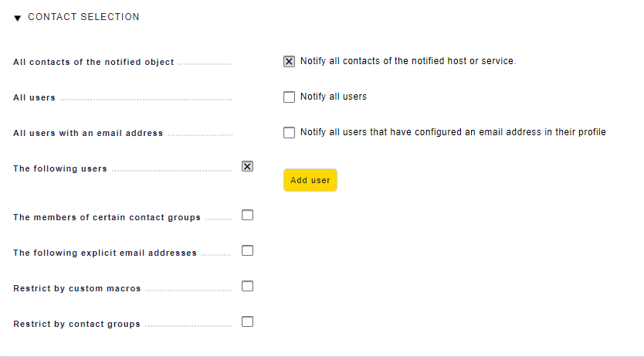Click the Contact Selection section heading text
The image size is (644, 357).
[83, 17]
